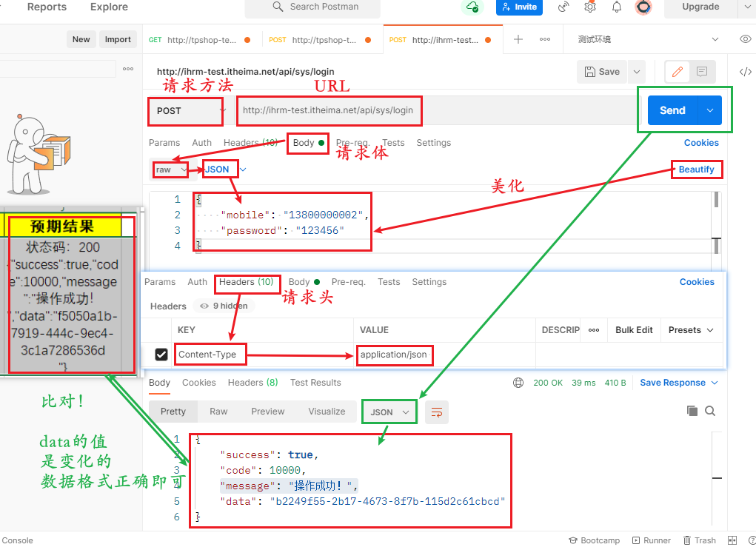Open notifications via the bell icon

pyautogui.click(x=617, y=7)
